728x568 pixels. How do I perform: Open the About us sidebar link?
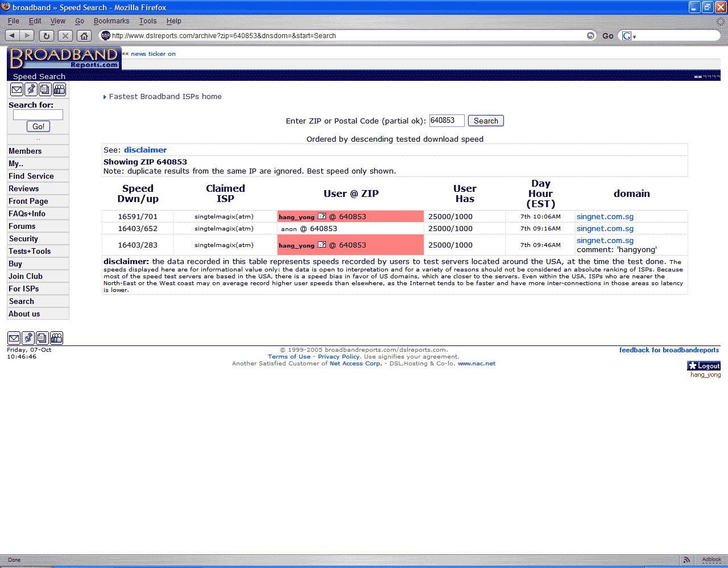tap(24, 314)
